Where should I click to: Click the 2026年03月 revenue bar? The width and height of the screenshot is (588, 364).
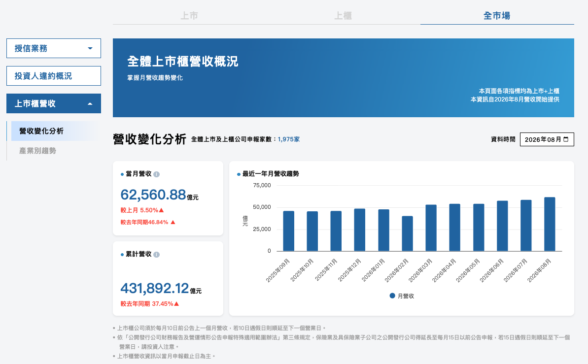tap(431, 228)
